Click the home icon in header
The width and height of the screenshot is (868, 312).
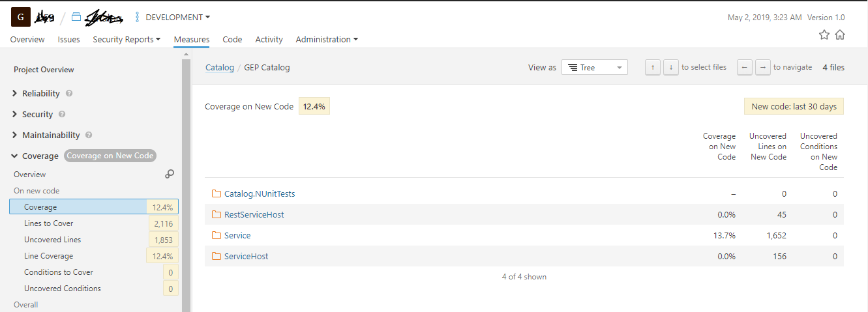click(x=840, y=35)
